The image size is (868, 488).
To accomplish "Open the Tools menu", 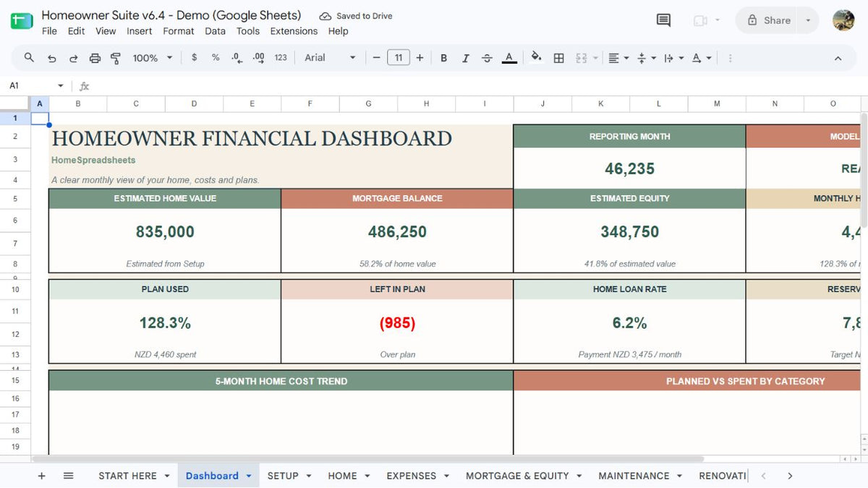I will 248,31.
